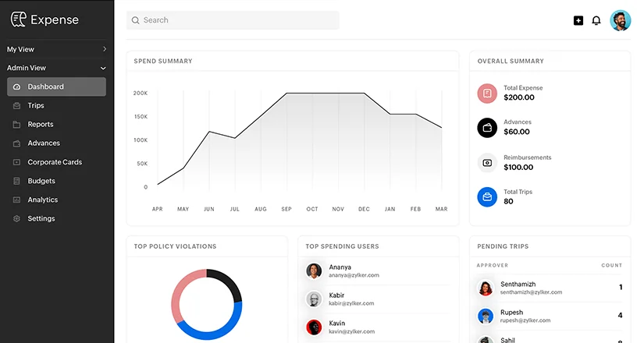Select Analytics from the sidebar
The height and width of the screenshot is (343, 644).
[43, 200]
